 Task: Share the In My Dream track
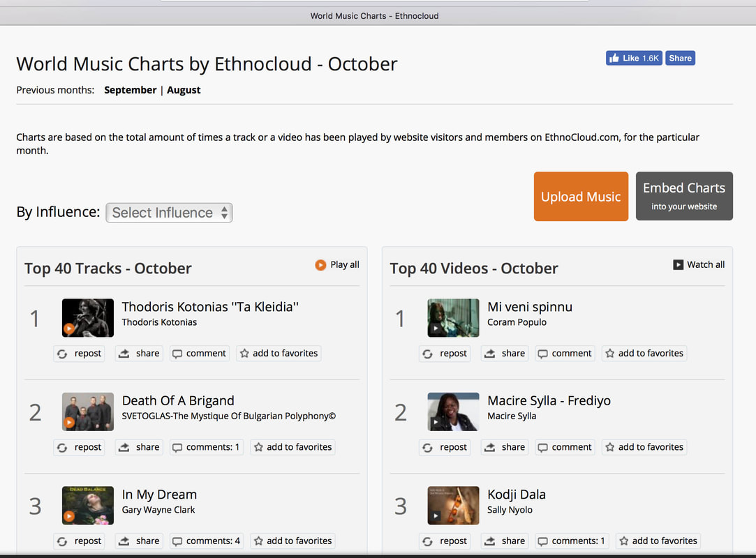click(x=139, y=541)
